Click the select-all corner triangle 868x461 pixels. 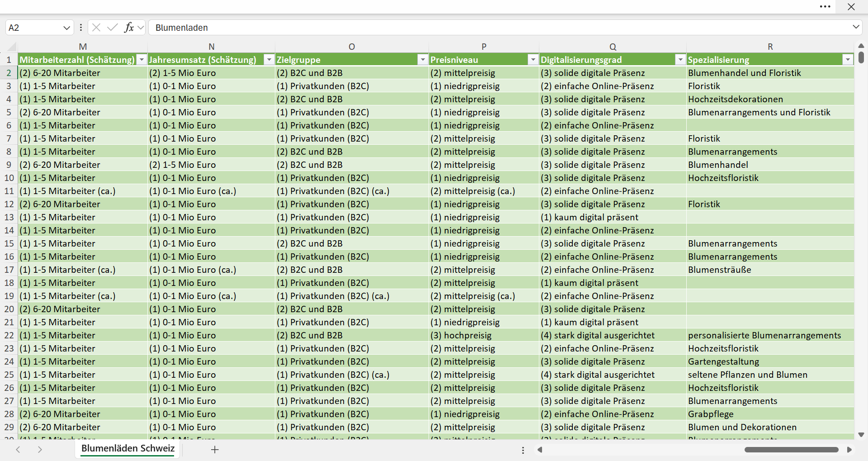(x=11, y=47)
